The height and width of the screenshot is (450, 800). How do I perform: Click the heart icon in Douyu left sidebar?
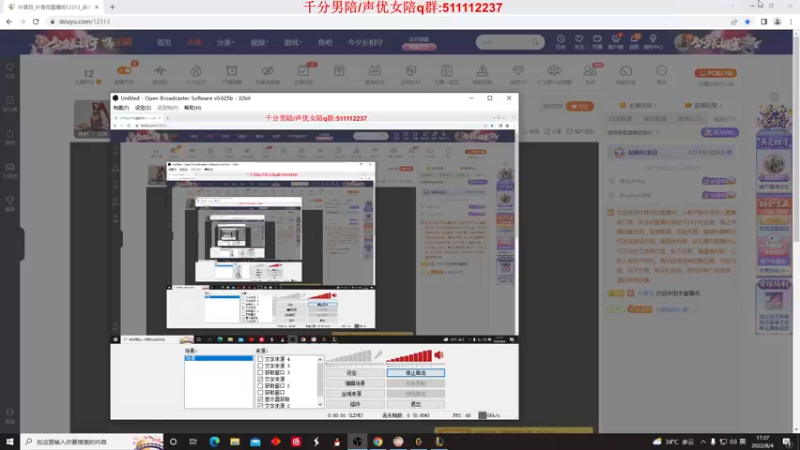10,67
